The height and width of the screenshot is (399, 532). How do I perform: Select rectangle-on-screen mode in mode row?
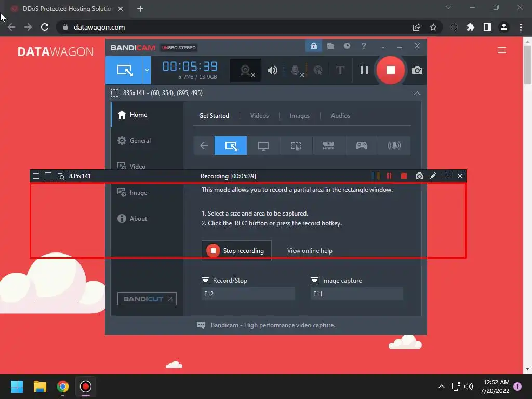coord(231,145)
